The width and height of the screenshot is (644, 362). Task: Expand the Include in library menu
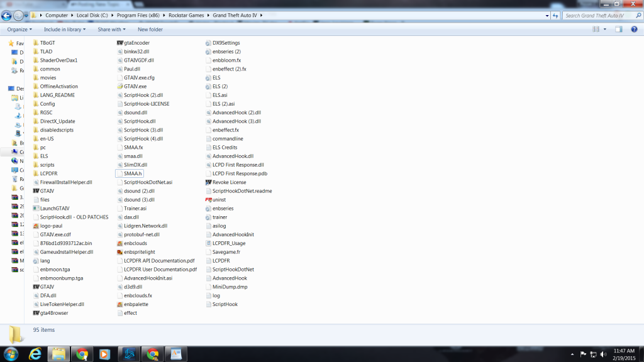coord(65,30)
